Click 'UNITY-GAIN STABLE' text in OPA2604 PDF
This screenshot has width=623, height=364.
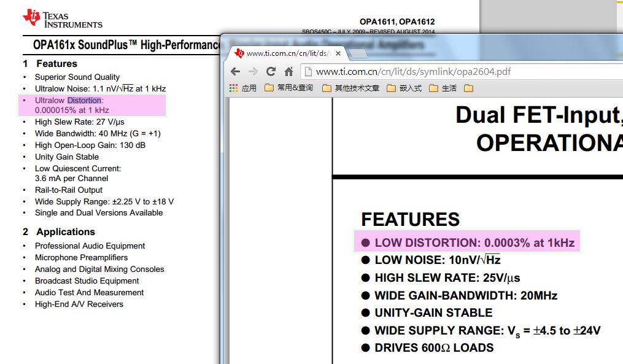pyautogui.click(x=433, y=312)
